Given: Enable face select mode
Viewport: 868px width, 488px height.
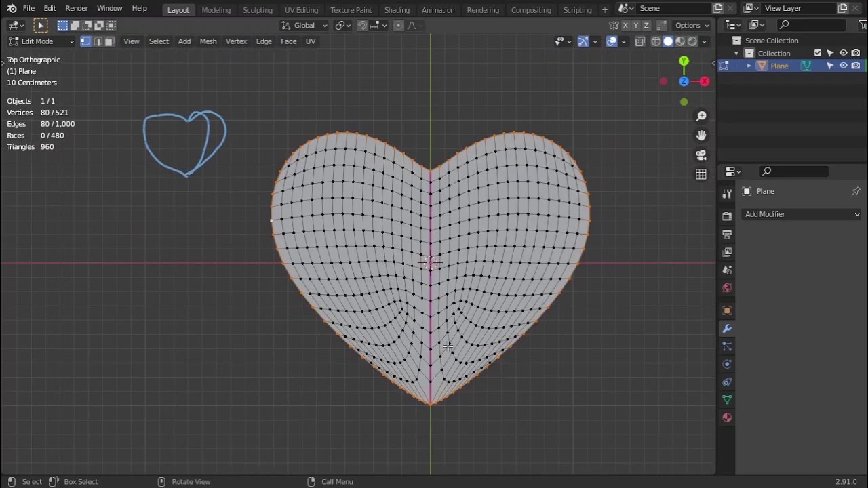Looking at the screenshot, I should point(109,41).
